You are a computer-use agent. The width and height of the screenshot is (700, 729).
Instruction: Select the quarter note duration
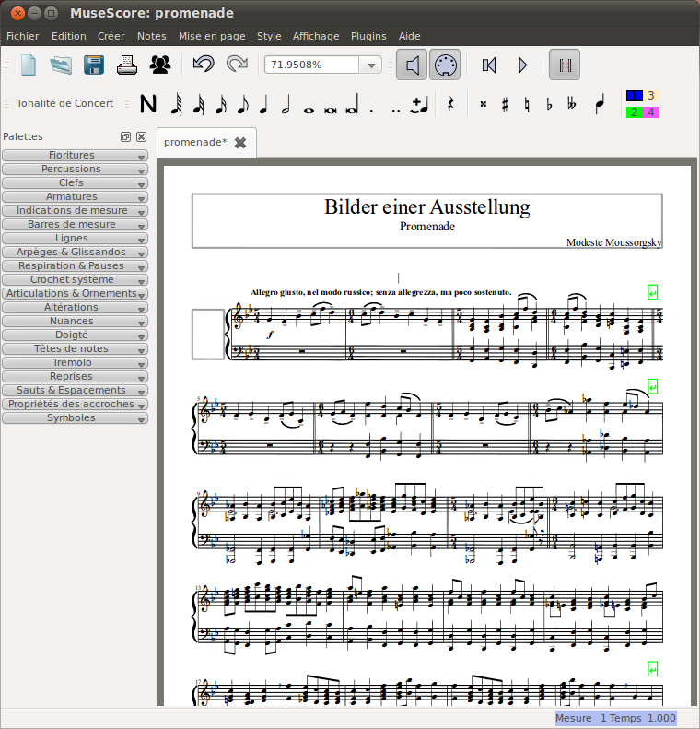point(263,103)
